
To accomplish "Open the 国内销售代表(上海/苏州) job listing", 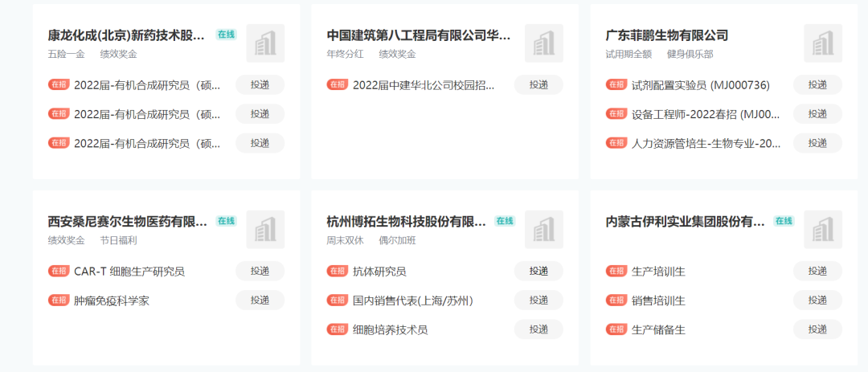I will (413, 300).
